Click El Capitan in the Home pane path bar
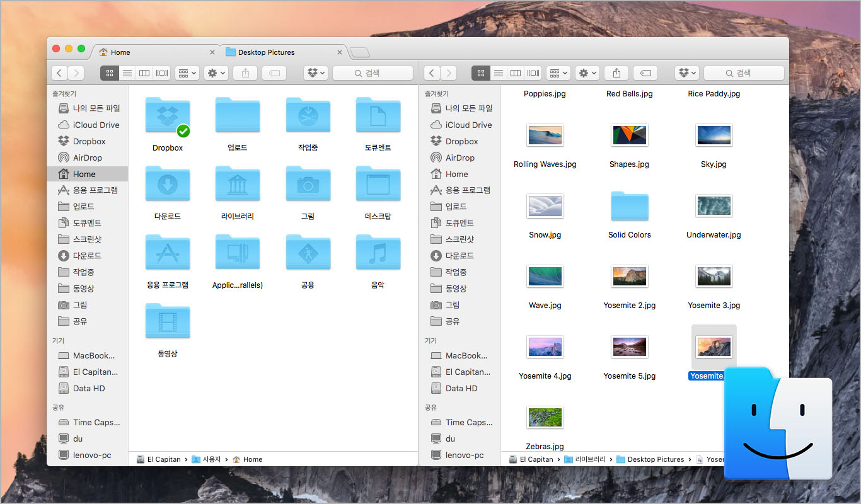Viewport: 861px width, 504px height. tap(158, 459)
